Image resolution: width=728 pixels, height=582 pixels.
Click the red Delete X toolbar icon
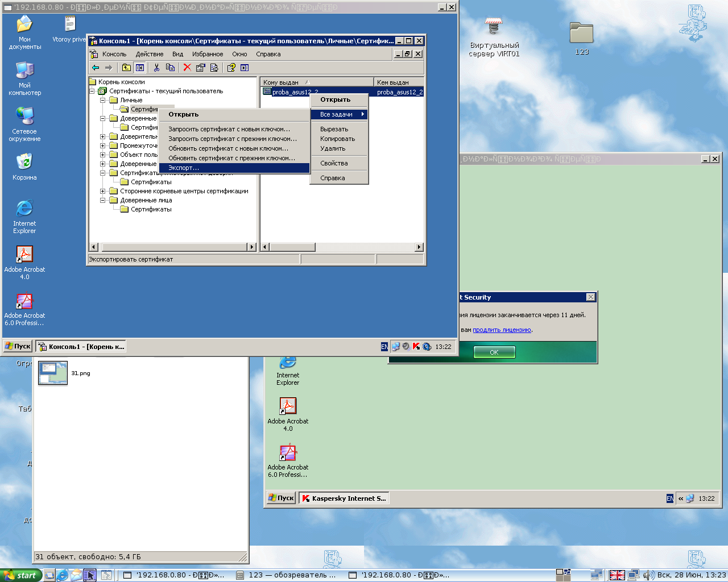(x=187, y=68)
